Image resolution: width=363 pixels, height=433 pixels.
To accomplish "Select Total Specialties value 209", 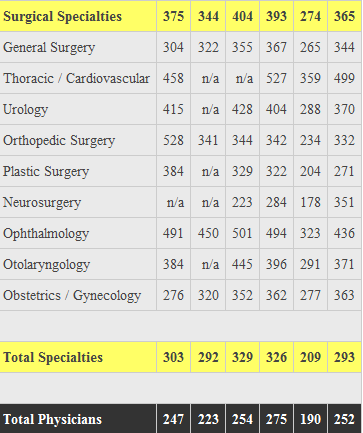I will 310,357.
